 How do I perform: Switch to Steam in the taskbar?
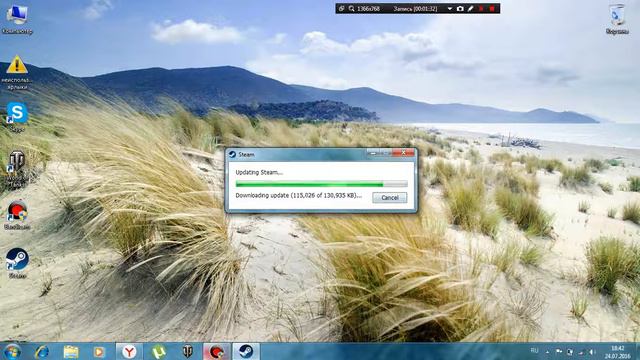click(x=246, y=351)
